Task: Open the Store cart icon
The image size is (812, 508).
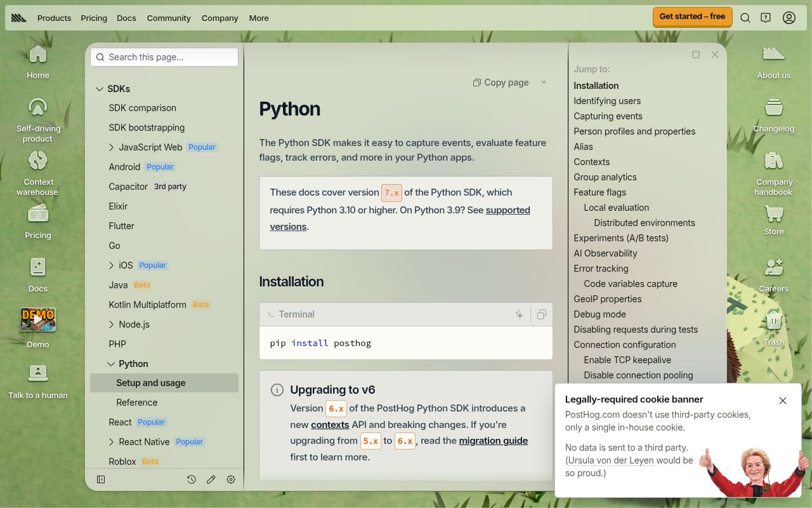Action: click(774, 213)
